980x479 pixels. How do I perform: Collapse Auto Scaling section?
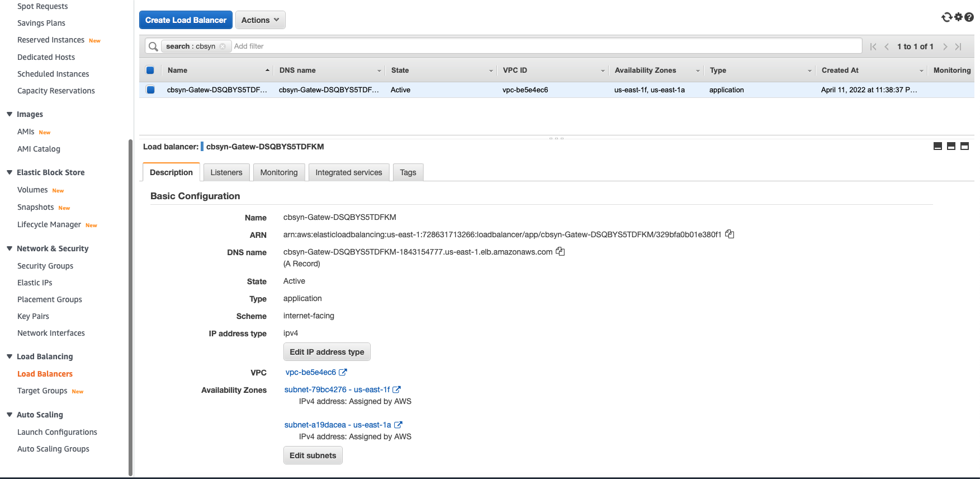(x=10, y=415)
